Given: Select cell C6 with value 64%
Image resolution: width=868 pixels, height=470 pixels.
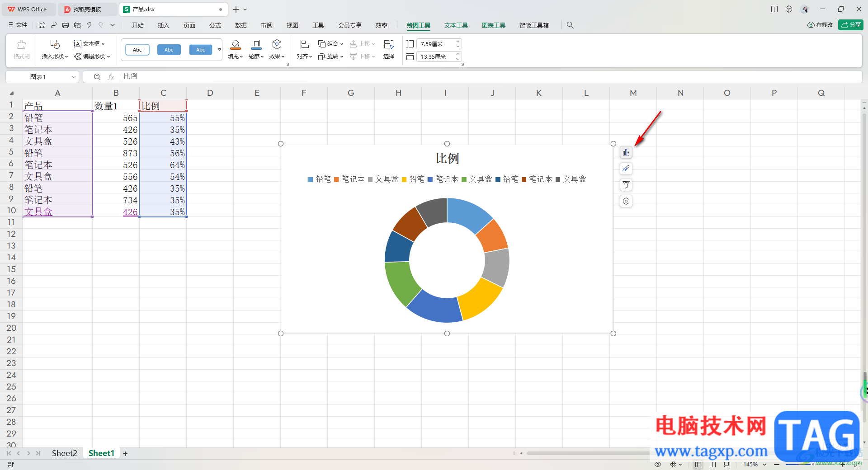Looking at the screenshot, I should click(163, 165).
